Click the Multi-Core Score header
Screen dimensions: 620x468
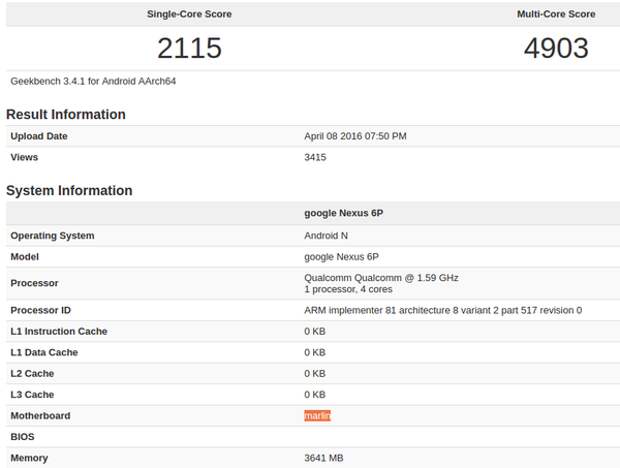(556, 14)
